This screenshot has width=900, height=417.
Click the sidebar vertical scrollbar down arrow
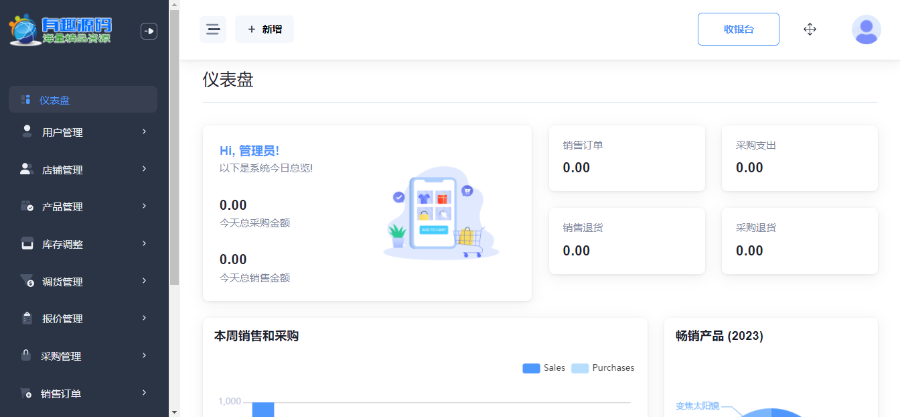[174, 410]
